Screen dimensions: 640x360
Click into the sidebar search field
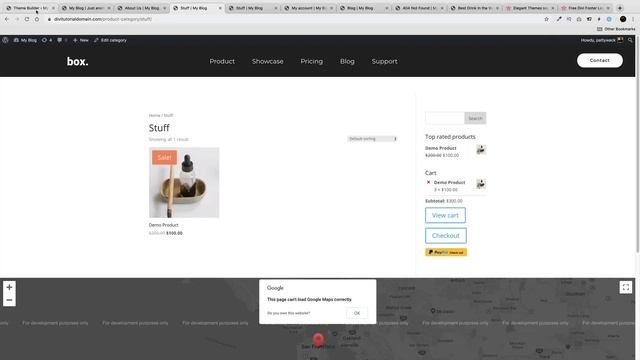tap(444, 118)
